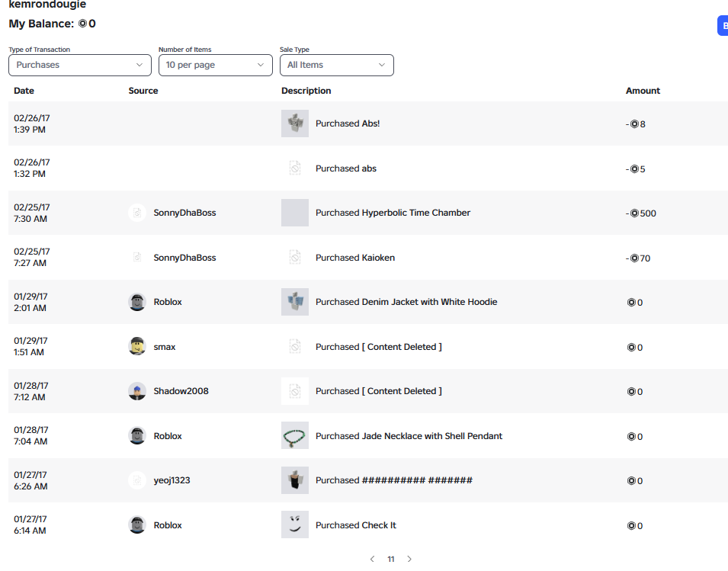
Task: Click Roblox avatar beside the Jade Necklace purchase
Action: click(x=137, y=435)
